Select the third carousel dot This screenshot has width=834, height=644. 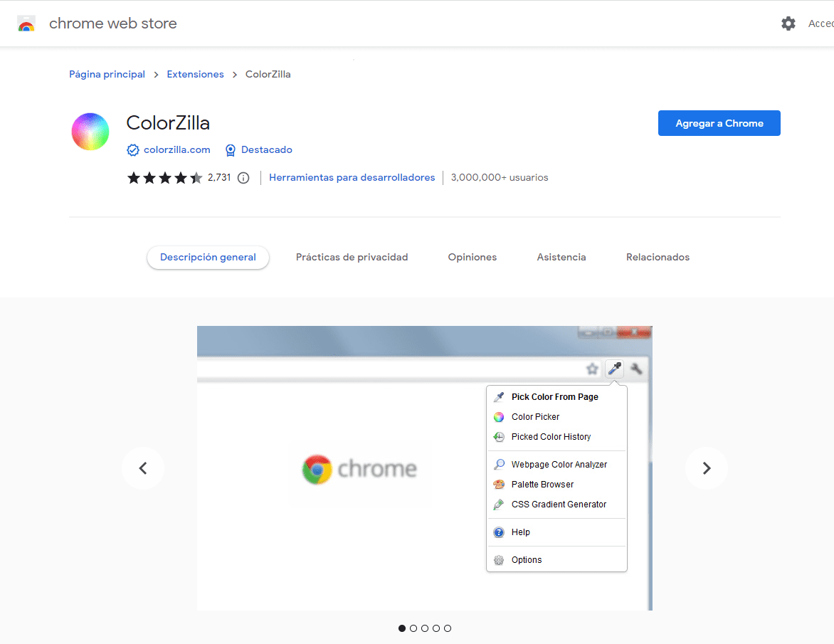coord(424,628)
